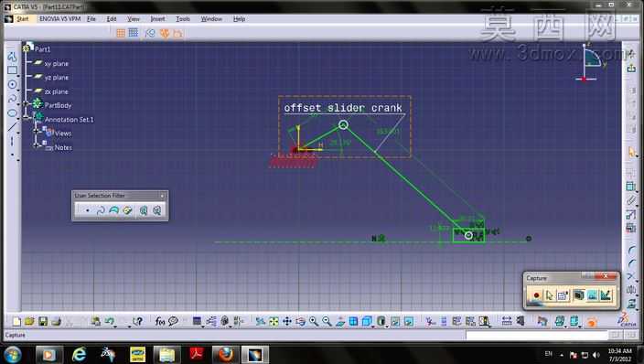The image size is (644, 364).
Task: Save the part with the floppy icon
Action: point(43,321)
